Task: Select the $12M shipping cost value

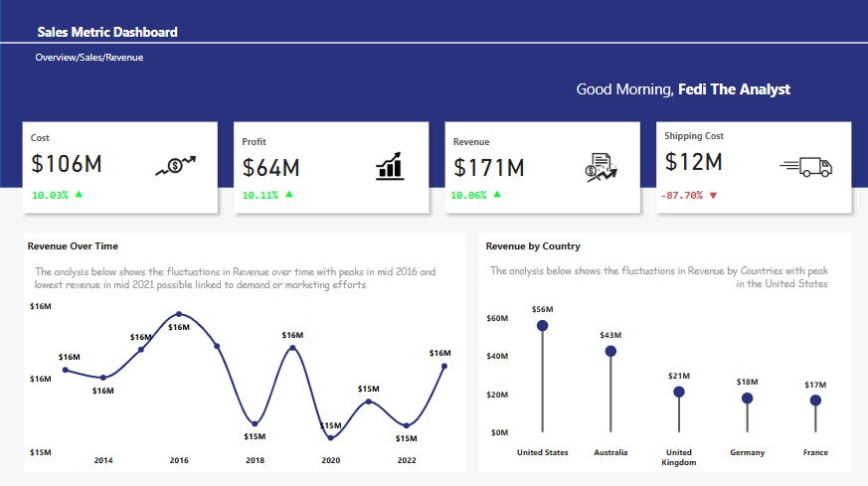Action: (x=693, y=162)
